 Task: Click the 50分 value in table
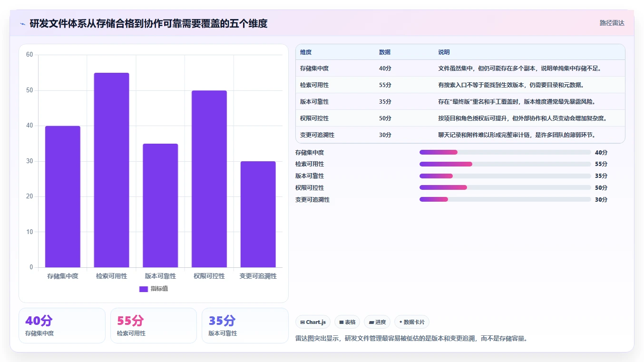385,118
